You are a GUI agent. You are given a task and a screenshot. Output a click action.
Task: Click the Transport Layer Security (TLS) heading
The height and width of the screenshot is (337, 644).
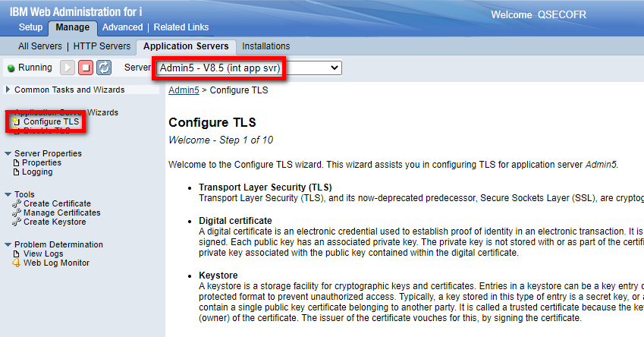[265, 187]
